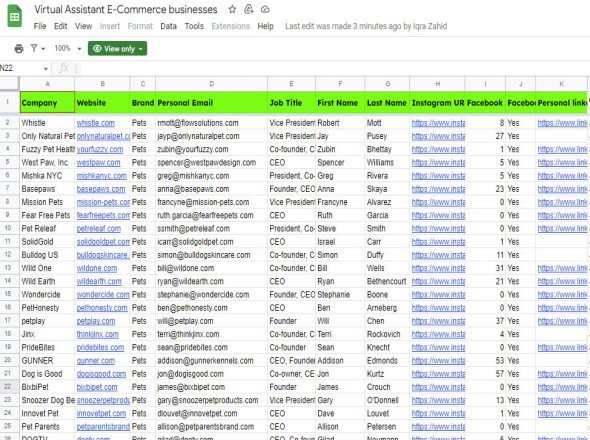This screenshot has height=440, width=590.
Task: Select cell rmott@flowsolutions.com
Action: 211,123
